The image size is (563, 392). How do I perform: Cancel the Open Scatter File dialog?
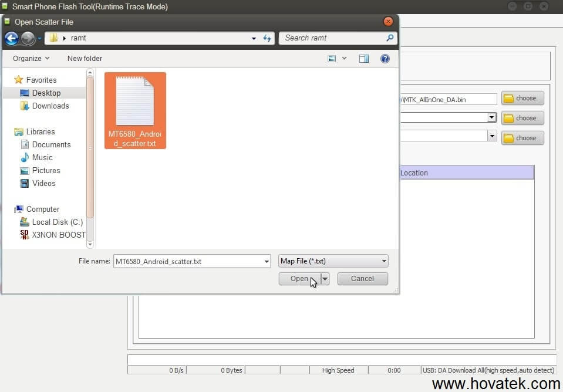click(362, 278)
